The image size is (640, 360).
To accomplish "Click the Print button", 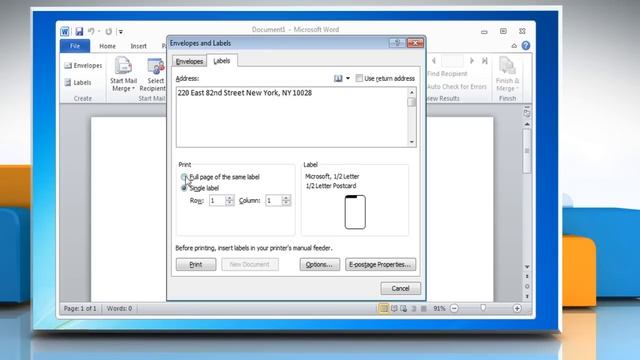I will click(x=196, y=264).
